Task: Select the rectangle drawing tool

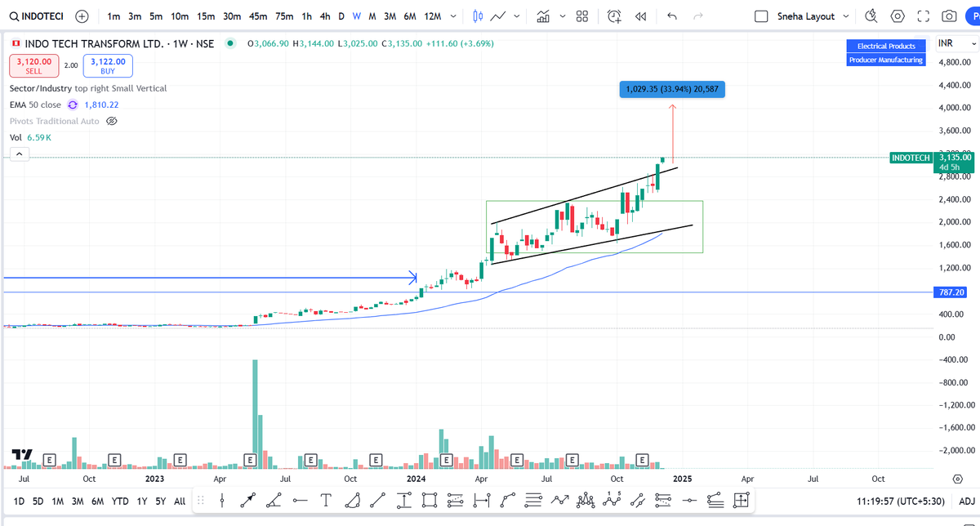Action: coord(430,499)
